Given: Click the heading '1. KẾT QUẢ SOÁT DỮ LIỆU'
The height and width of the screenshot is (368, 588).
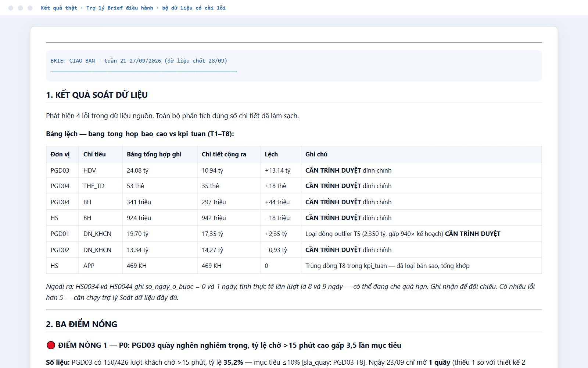Looking at the screenshot, I should pos(97,95).
